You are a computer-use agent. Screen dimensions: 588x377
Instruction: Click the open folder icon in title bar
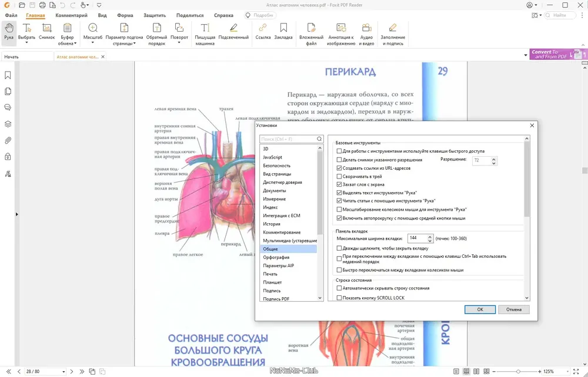click(x=22, y=5)
